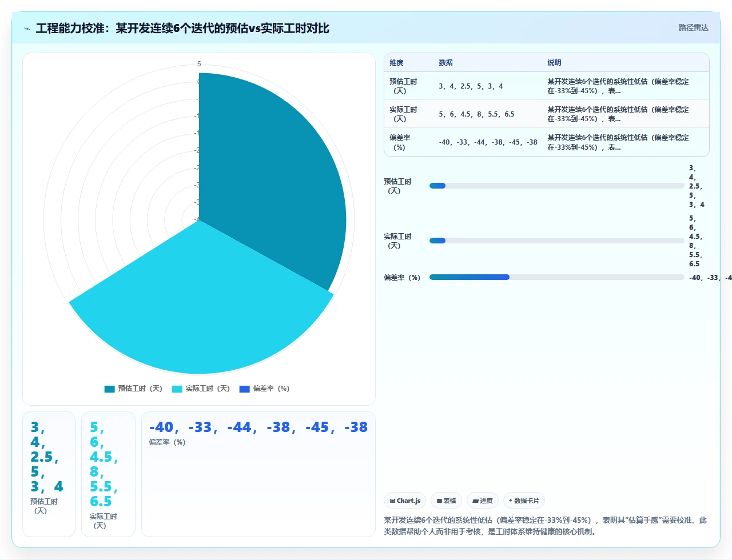Select the 表格 chip

pyautogui.click(x=446, y=501)
